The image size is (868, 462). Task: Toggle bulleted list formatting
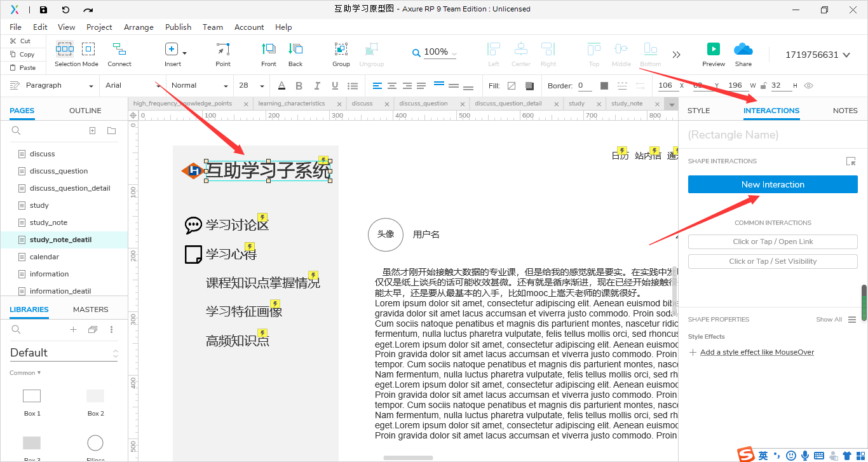351,85
